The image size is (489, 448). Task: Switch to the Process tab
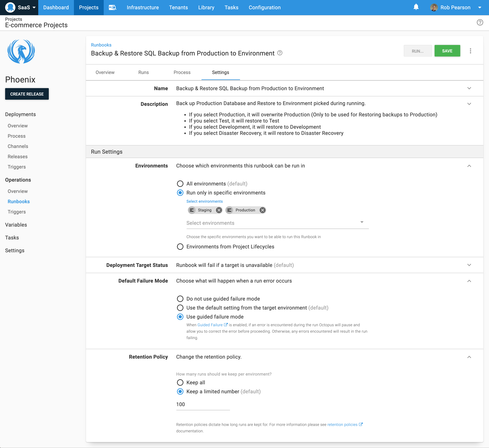tap(182, 72)
